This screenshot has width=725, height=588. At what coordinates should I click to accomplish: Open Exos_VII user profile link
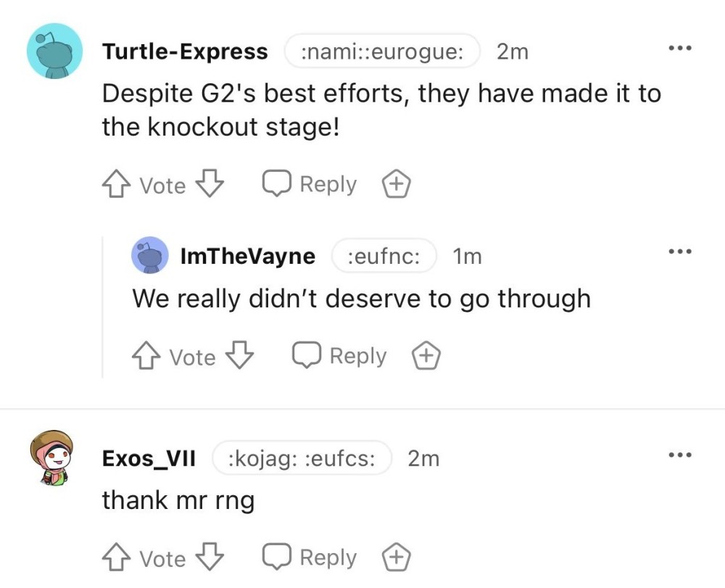149,459
